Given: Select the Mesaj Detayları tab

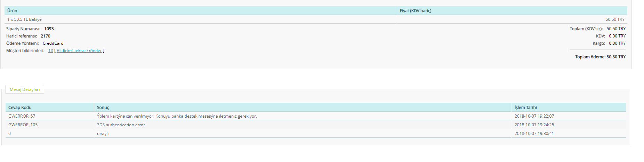Looking at the screenshot, I should tap(25, 89).
